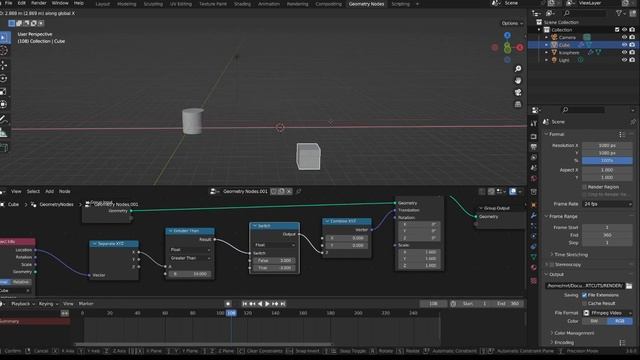Image resolution: width=640 pixels, height=360 pixels.
Task: Click the Format presets list icon
Action: (x=622, y=134)
